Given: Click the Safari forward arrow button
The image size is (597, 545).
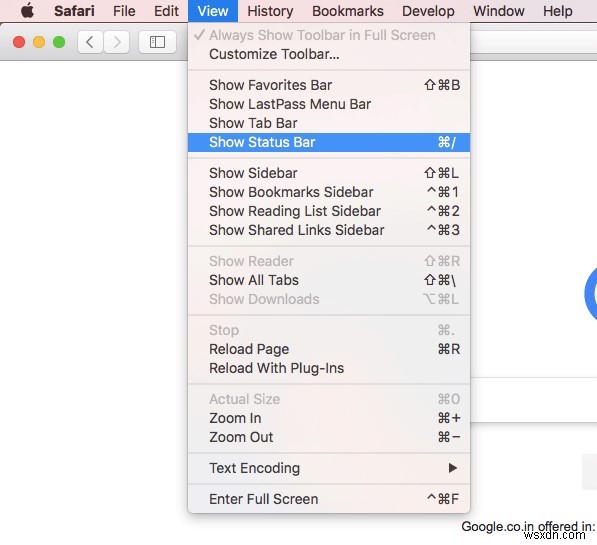Looking at the screenshot, I should pos(117,42).
